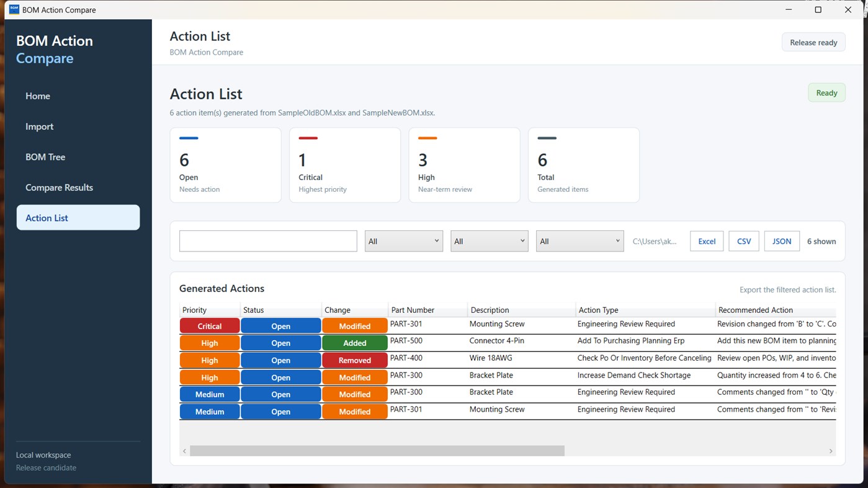This screenshot has height=488, width=868.
Task: Sort by Status column header
Action: tap(280, 310)
